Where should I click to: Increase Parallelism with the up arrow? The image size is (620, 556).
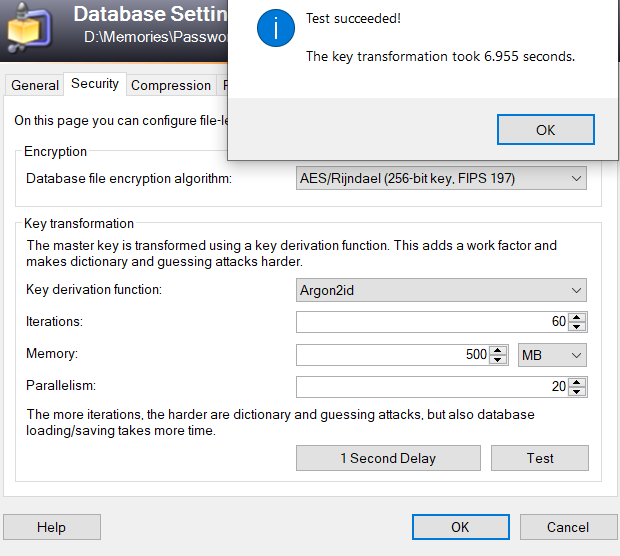coord(577,382)
